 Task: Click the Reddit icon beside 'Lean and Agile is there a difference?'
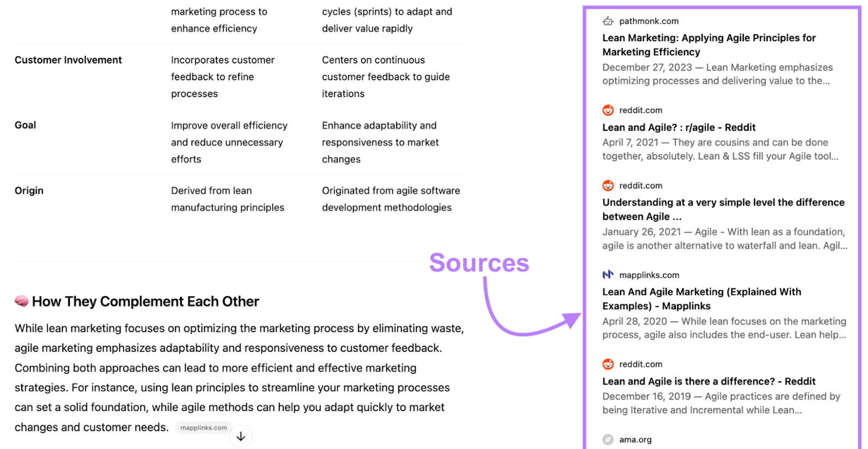(x=608, y=363)
